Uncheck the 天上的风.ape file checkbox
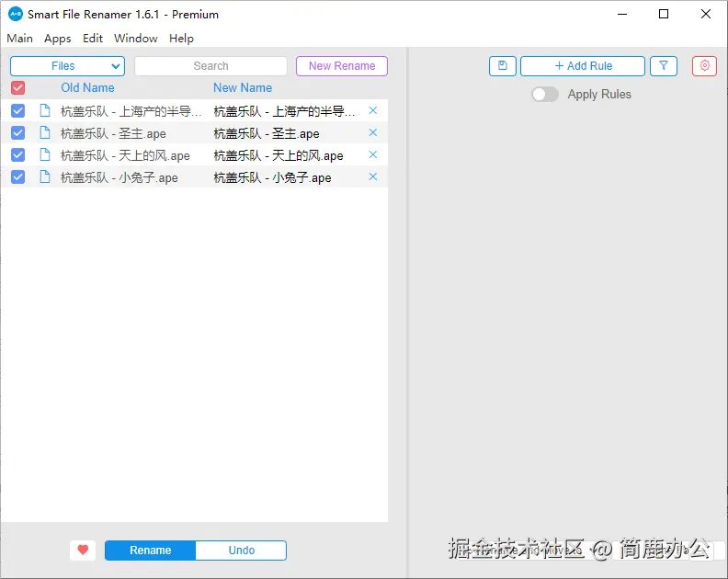 [x=18, y=154]
